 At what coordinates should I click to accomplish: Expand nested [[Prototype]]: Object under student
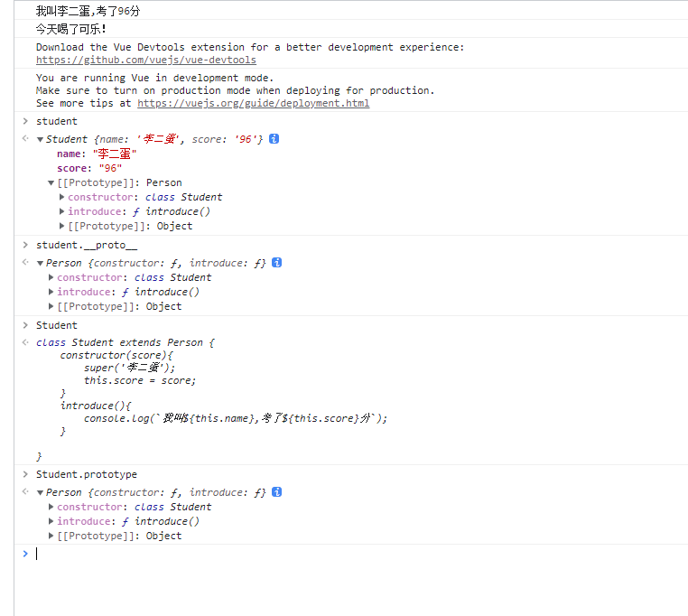click(62, 226)
